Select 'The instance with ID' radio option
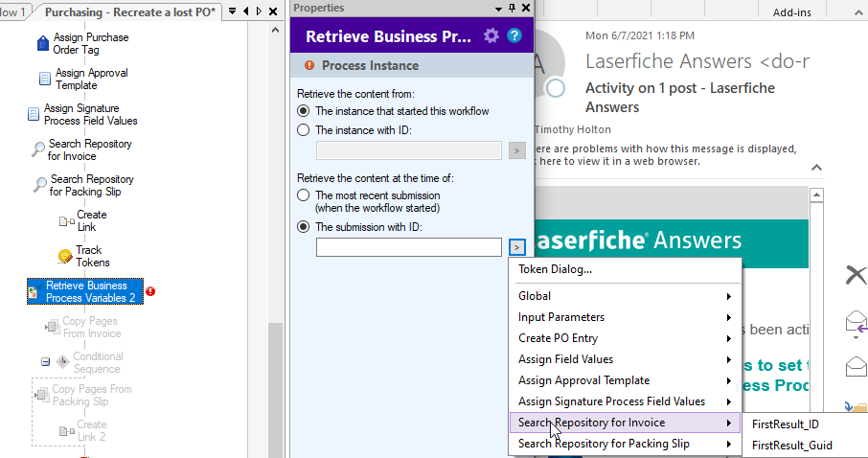The image size is (868, 458). (304, 130)
